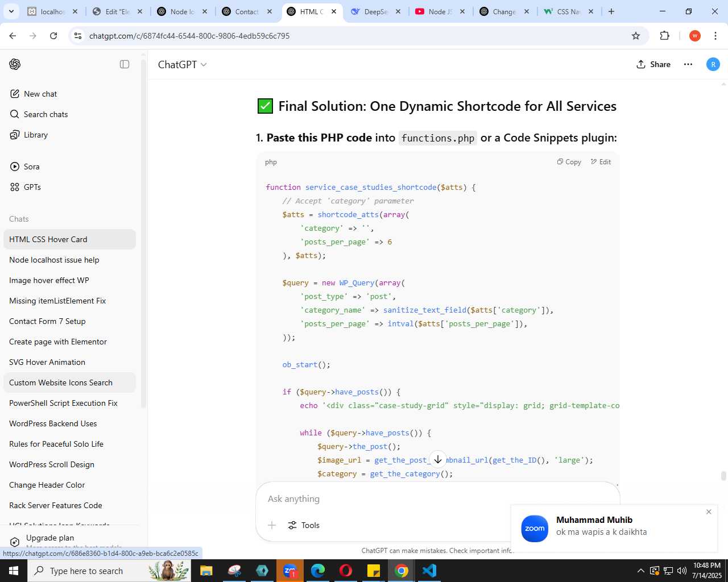This screenshot has width=728, height=582.
Task: Open the tab search dropdown arrow
Action: click(x=11, y=11)
